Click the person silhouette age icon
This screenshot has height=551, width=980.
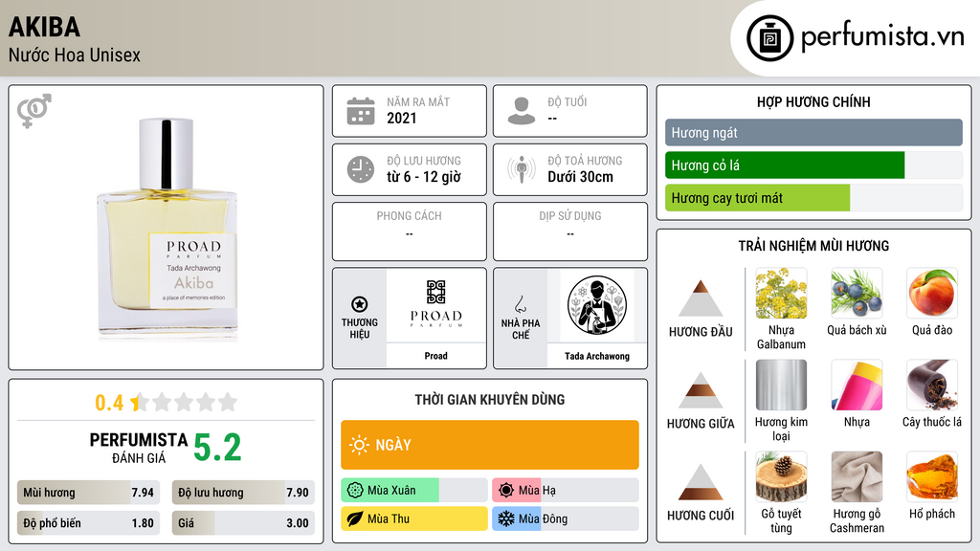tap(522, 111)
